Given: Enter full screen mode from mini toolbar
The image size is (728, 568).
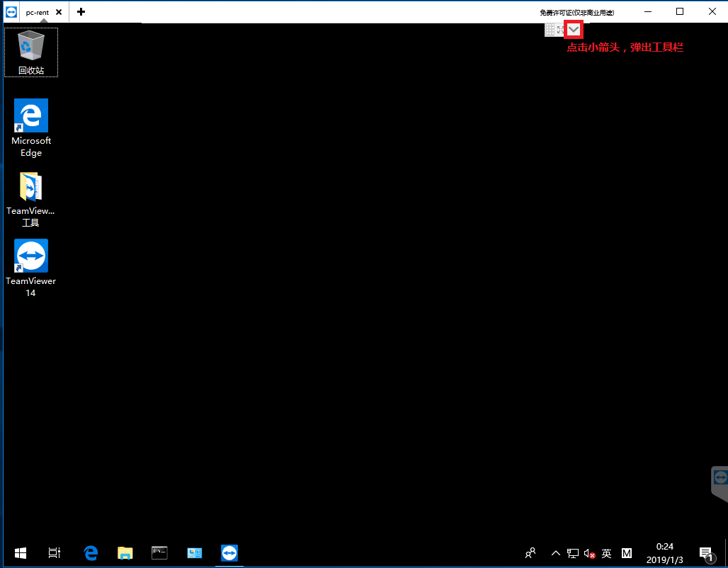Looking at the screenshot, I should [x=560, y=30].
